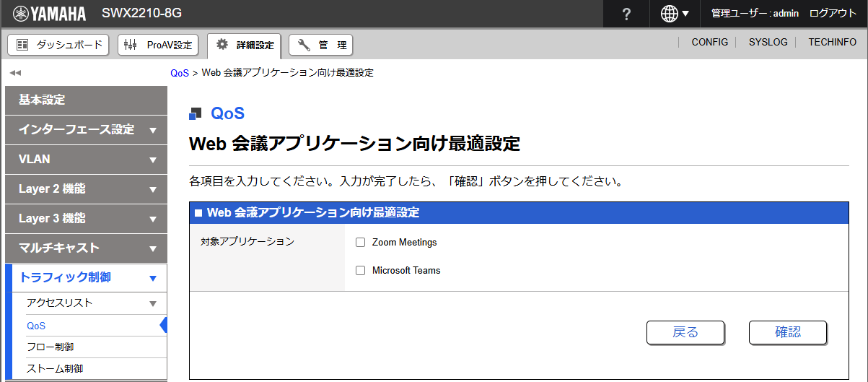
Task: Click the 戻る back button
Action: pos(685,332)
